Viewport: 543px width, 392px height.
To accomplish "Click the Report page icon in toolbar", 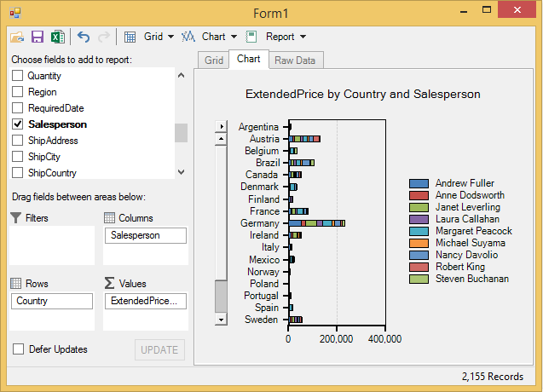I will click(251, 37).
